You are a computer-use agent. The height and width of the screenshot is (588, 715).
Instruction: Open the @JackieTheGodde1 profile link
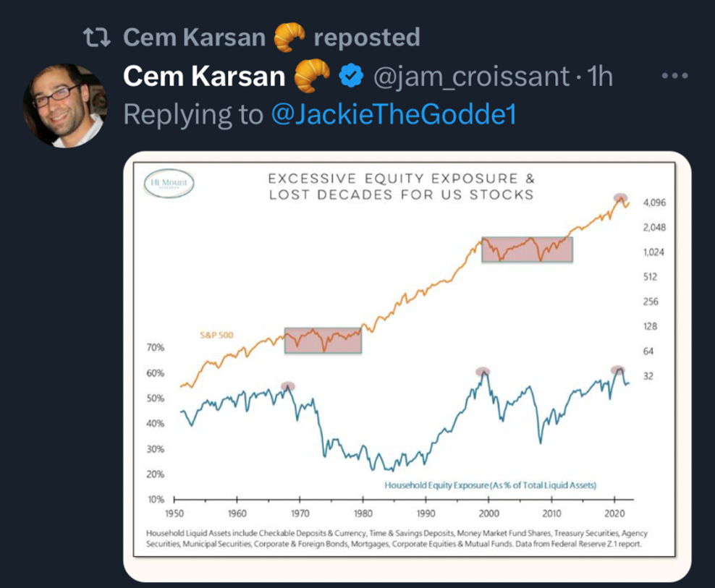[394, 114]
